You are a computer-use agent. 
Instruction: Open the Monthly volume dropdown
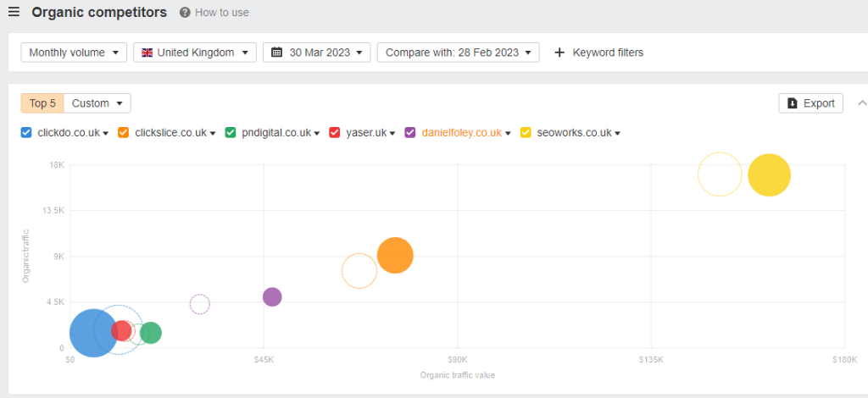[74, 53]
